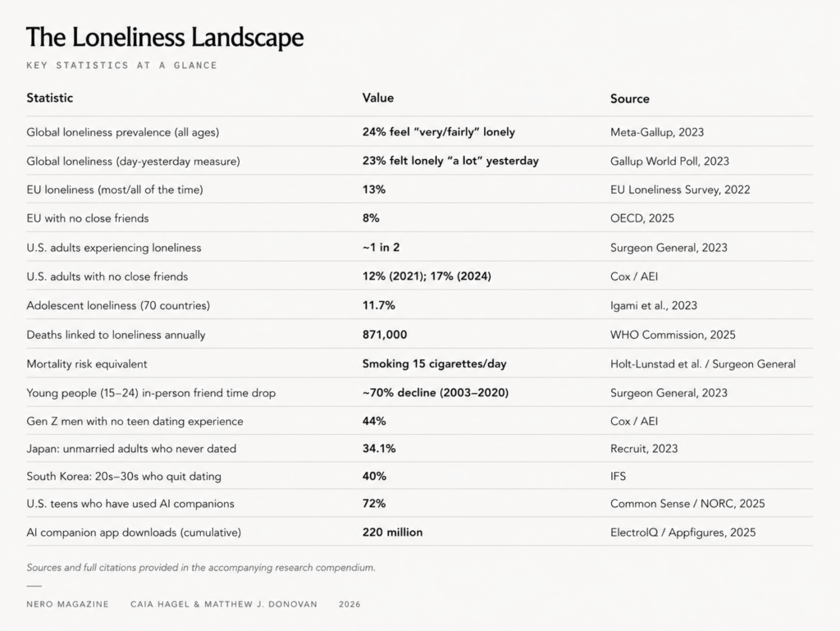The width and height of the screenshot is (840, 631).
Task: Select the Global loneliness prevalence row label
Action: pyautogui.click(x=123, y=132)
